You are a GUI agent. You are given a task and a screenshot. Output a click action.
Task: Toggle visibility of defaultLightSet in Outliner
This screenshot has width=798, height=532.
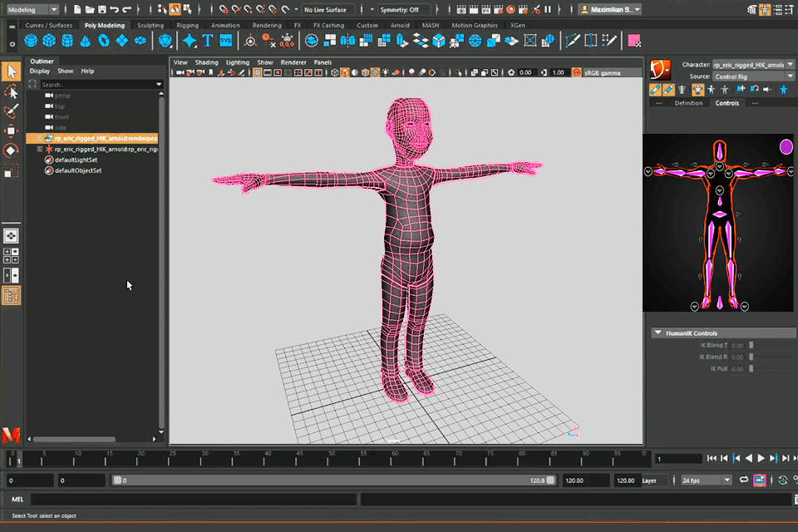(48, 159)
